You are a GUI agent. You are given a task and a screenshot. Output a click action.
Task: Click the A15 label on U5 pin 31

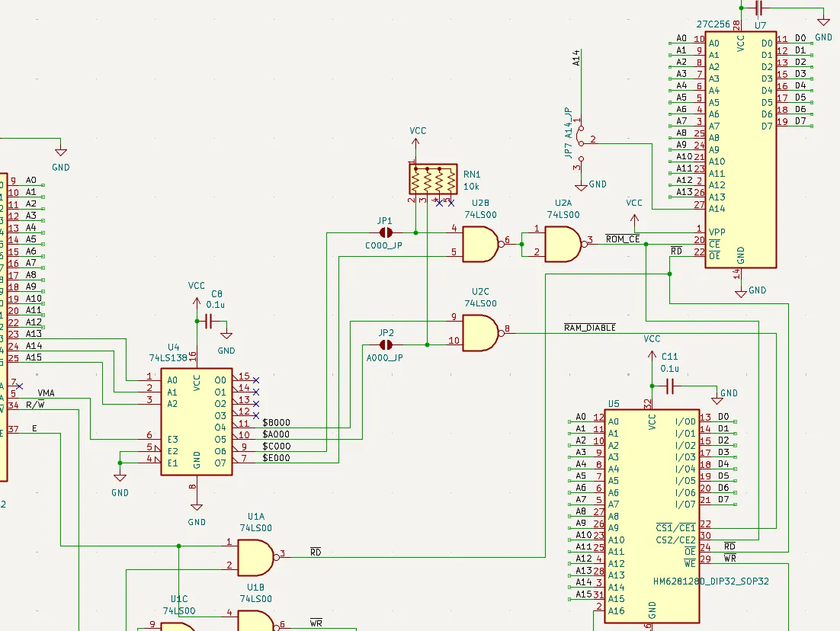coord(584,594)
